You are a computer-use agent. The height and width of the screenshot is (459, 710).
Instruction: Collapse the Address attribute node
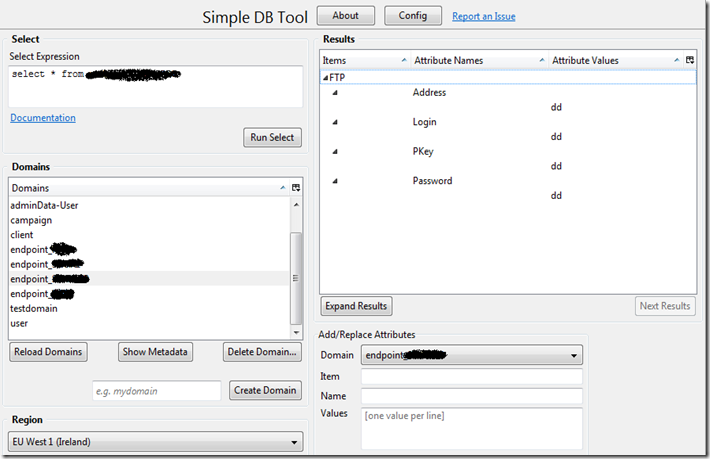pos(335,93)
